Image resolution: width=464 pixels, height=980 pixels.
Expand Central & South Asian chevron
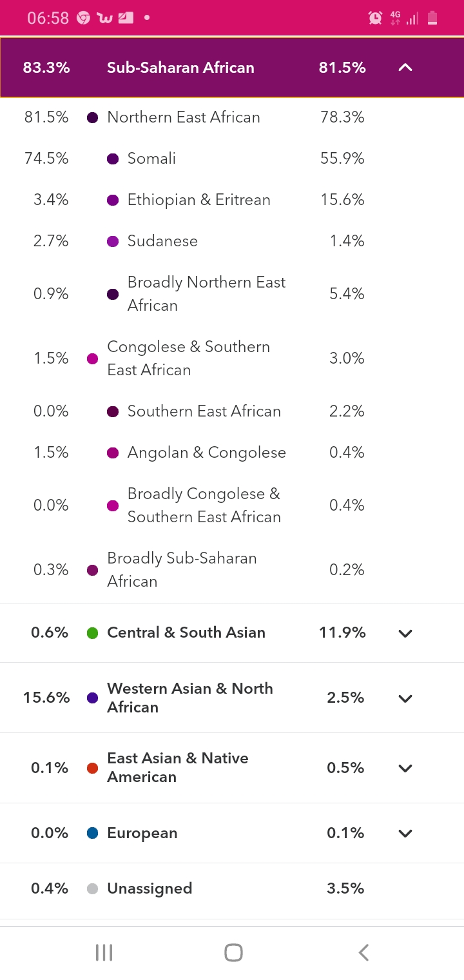click(405, 633)
